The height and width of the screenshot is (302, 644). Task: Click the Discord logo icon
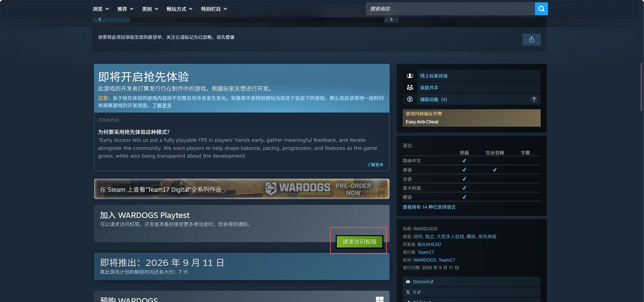click(x=408, y=282)
